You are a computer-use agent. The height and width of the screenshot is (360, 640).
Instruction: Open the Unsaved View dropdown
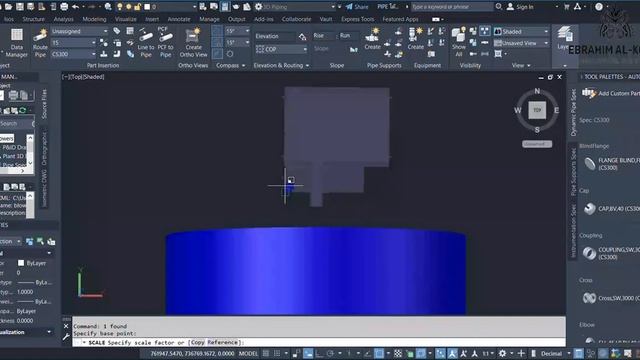[x=521, y=43]
